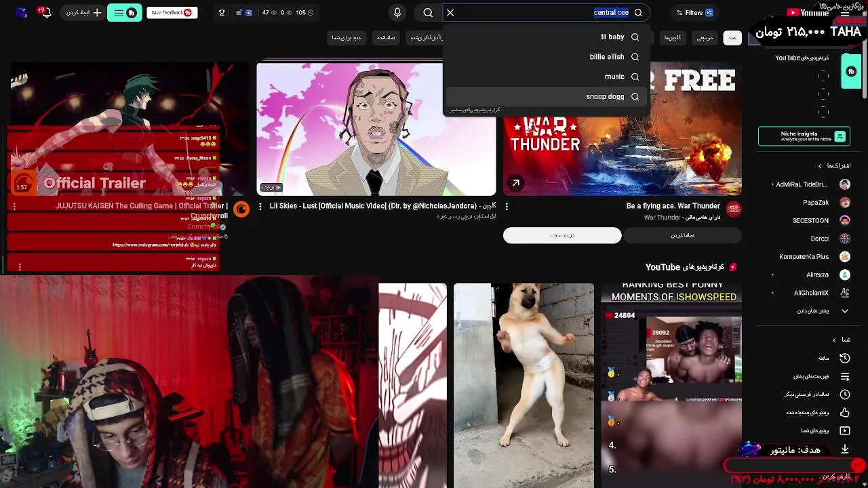Clear the search field with the X
868x488 pixels.
click(x=450, y=12)
